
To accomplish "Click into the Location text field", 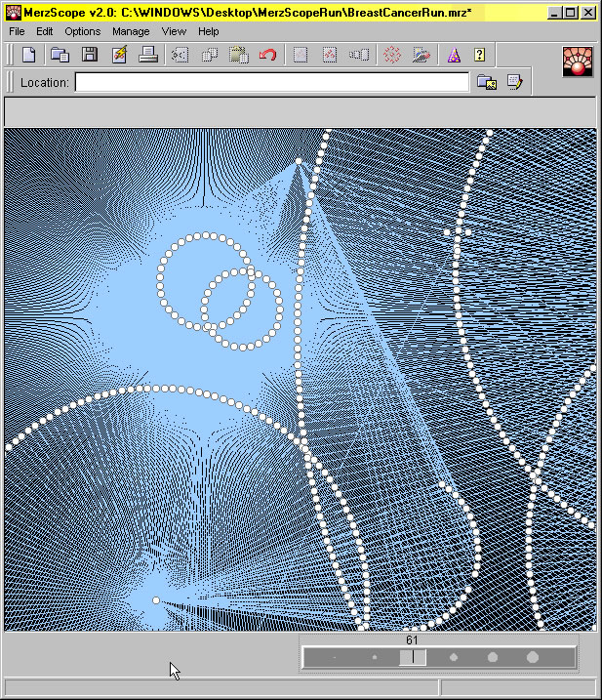I will pyautogui.click(x=271, y=83).
